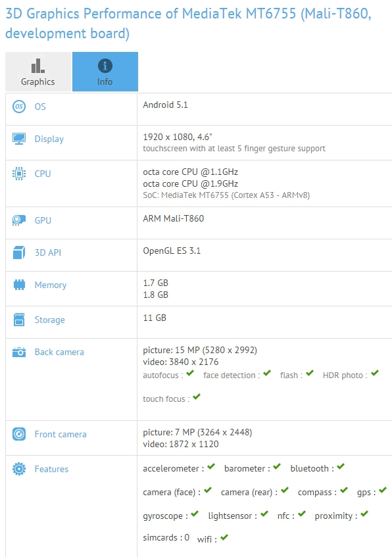Click the accelerometer check mark
This screenshot has width=392, height=557.
point(211,466)
